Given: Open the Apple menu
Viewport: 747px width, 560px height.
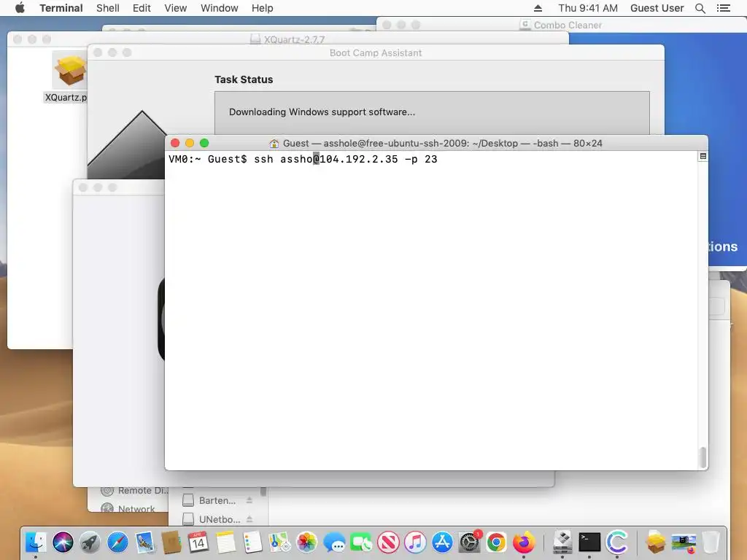Looking at the screenshot, I should (x=20, y=8).
